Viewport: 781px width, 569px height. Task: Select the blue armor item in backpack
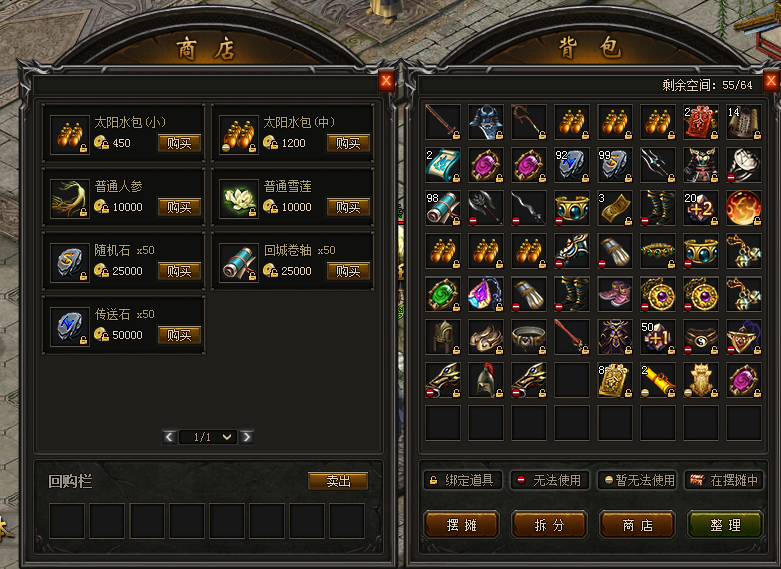[486, 122]
